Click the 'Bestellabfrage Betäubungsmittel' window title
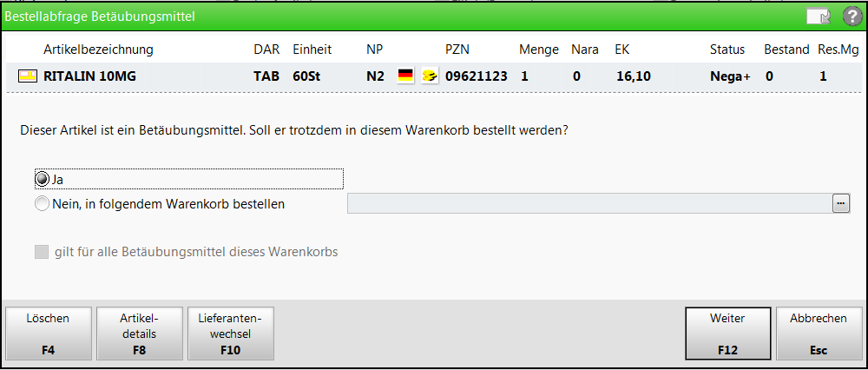868x370 pixels. coord(100,17)
